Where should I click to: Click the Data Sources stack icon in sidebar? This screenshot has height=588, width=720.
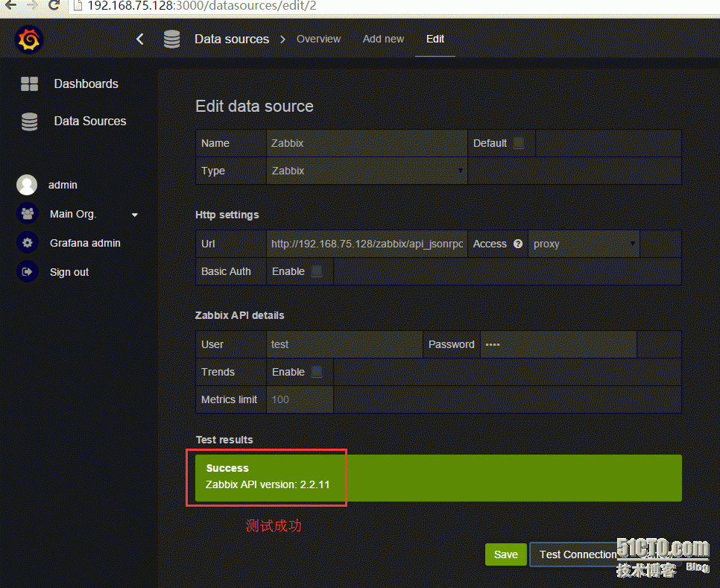coord(29,121)
